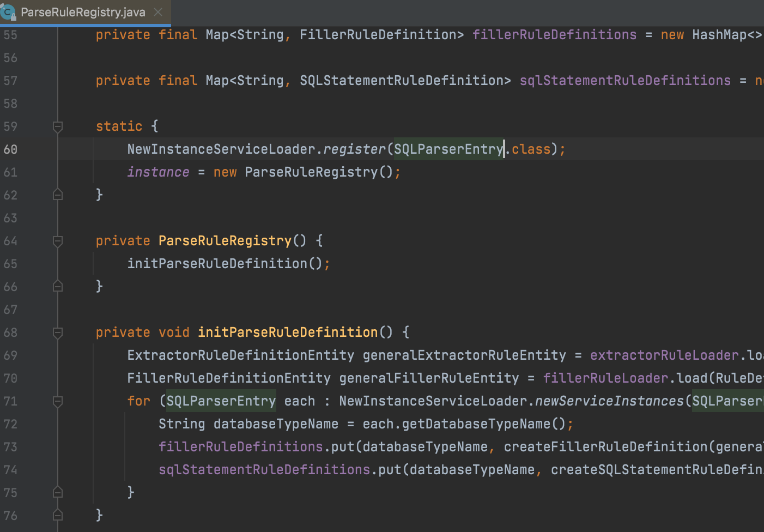The height and width of the screenshot is (532, 764).
Task: Click line number 69 in the gutter
Action: pos(10,355)
